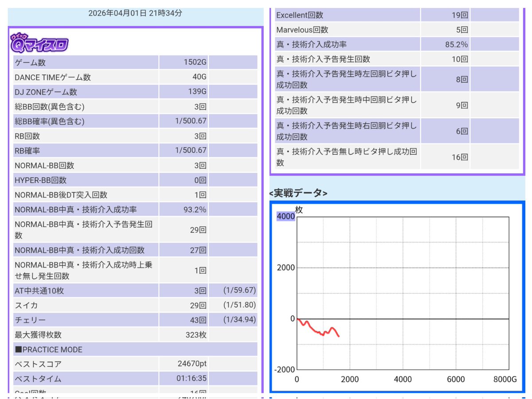Click the date 2026年04月01日 21時34分
This screenshot has height=399, width=532.
[135, 13]
